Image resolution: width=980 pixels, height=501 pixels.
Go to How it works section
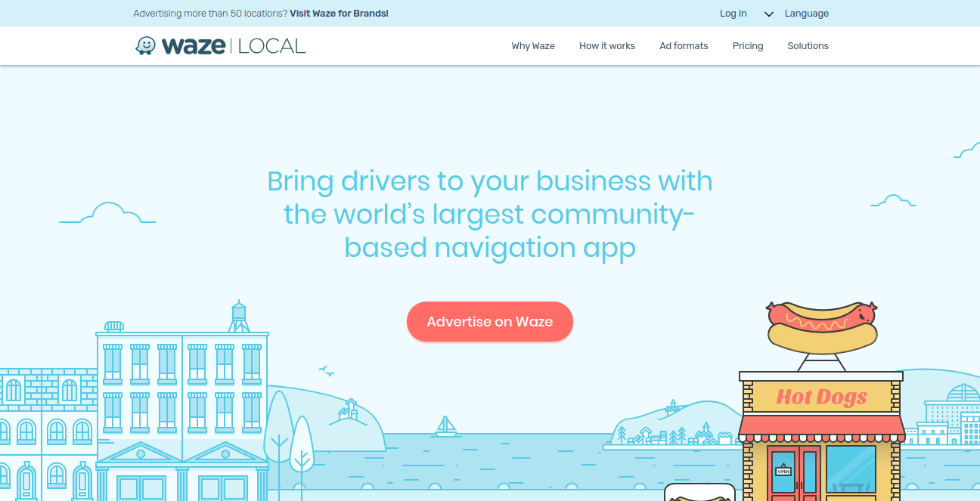tap(607, 46)
